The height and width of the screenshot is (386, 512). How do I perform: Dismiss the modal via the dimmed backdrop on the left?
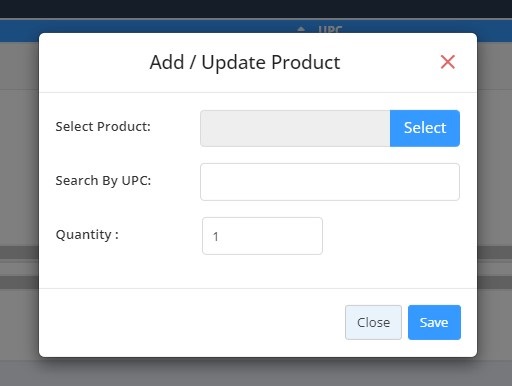19,200
